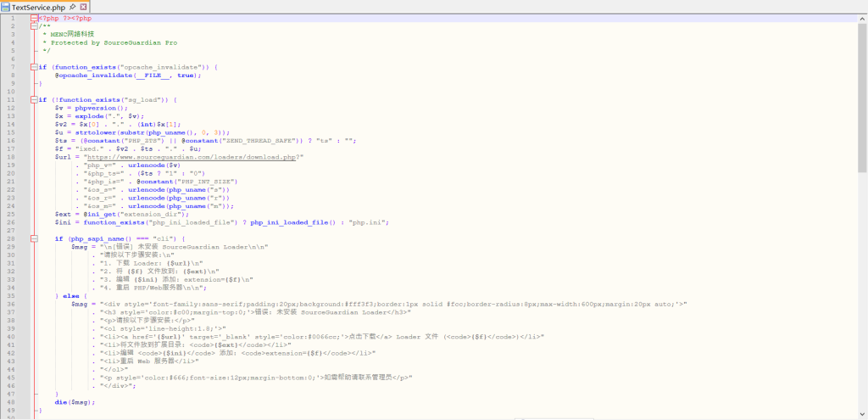The height and width of the screenshot is (420, 868).
Task: Collapse the doc comment fold at line 2
Action: tap(34, 26)
